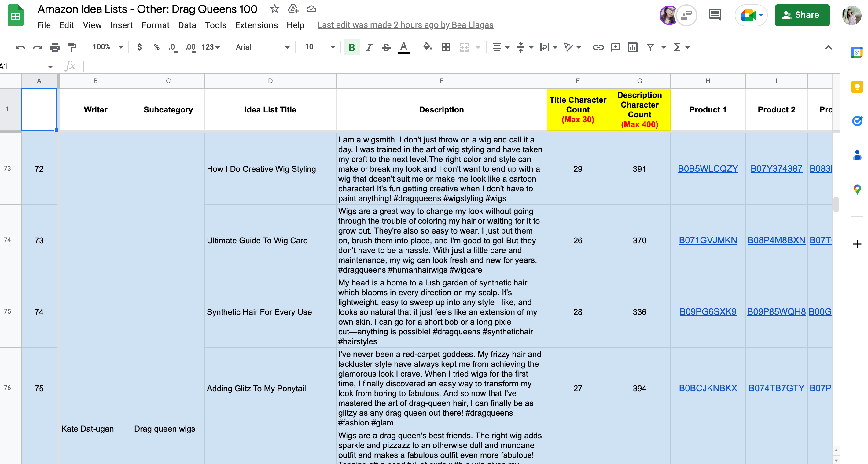Open last edit version history link
Screen dimensions: 868x464
pyautogui.click(x=405, y=25)
